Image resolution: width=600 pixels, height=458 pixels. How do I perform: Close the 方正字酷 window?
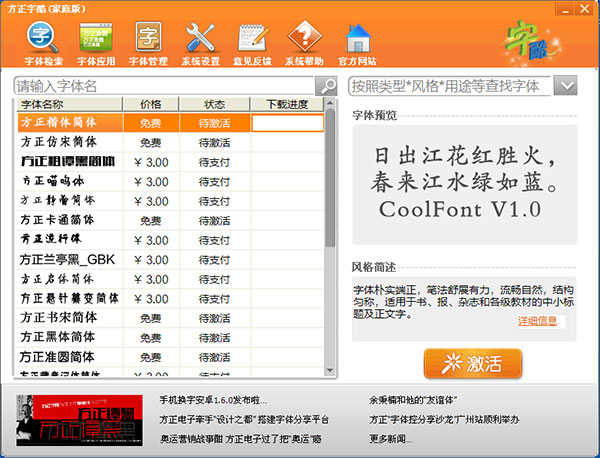[585, 9]
